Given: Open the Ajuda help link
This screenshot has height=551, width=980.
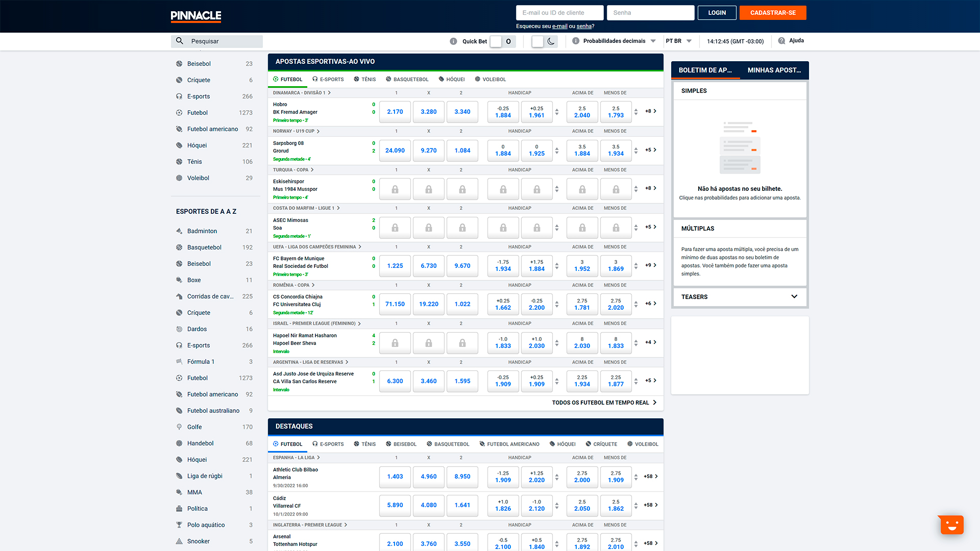Looking at the screenshot, I should coord(796,41).
